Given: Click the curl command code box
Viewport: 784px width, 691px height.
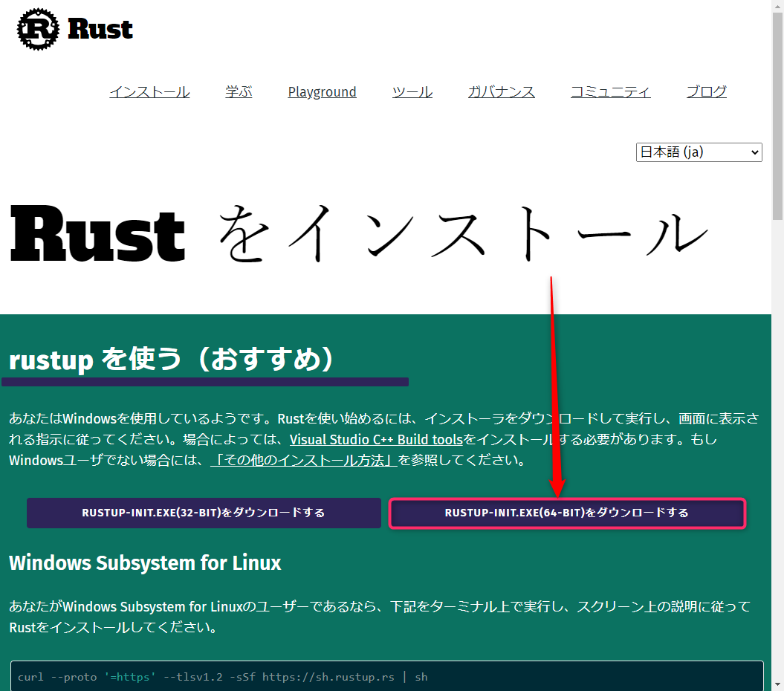Looking at the screenshot, I should pos(387,676).
